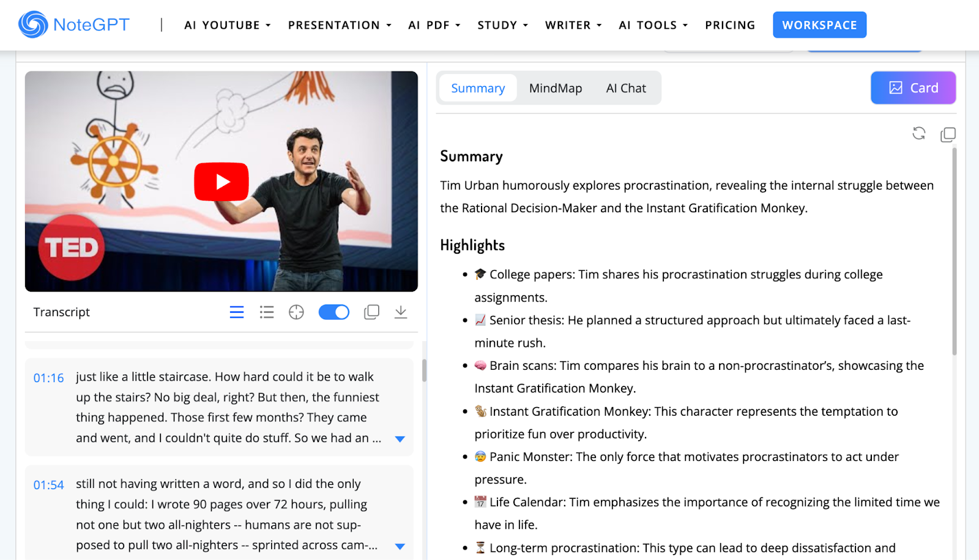Download the transcript icon

coord(401,312)
